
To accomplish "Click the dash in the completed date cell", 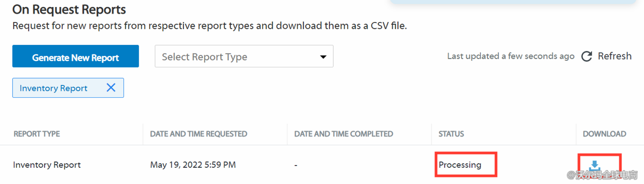I will tap(296, 165).
